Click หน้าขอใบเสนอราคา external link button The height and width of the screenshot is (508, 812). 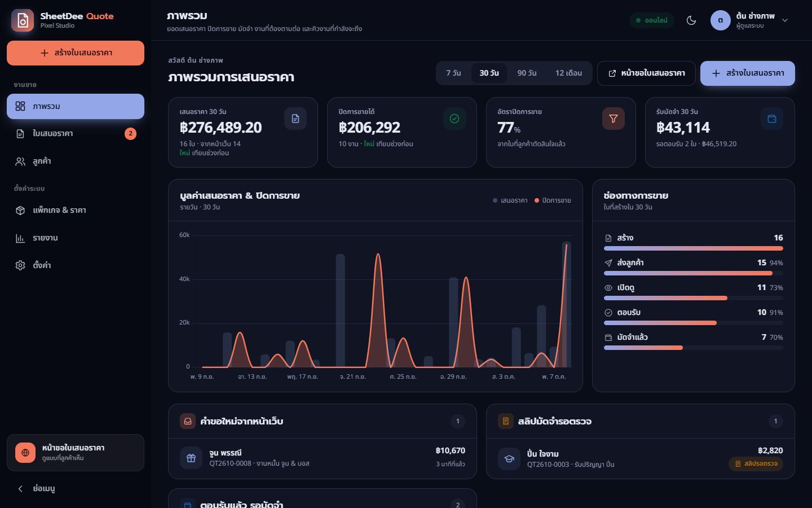tap(646, 73)
